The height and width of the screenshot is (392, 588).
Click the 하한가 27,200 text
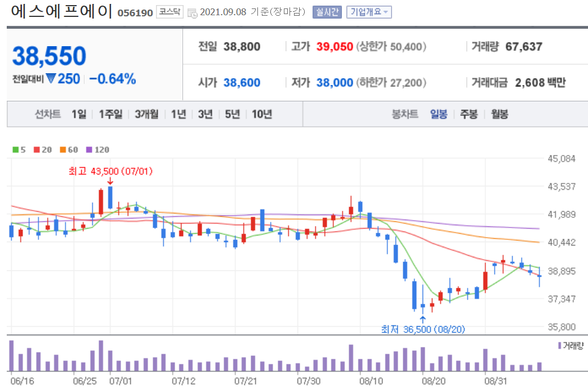pos(391,83)
